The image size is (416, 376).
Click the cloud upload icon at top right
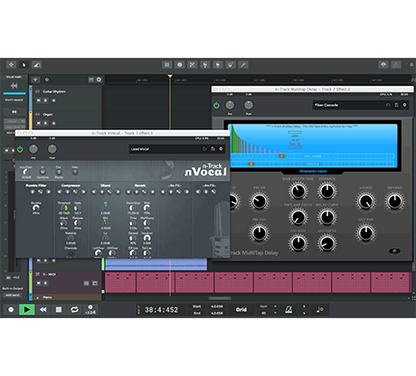(383, 65)
